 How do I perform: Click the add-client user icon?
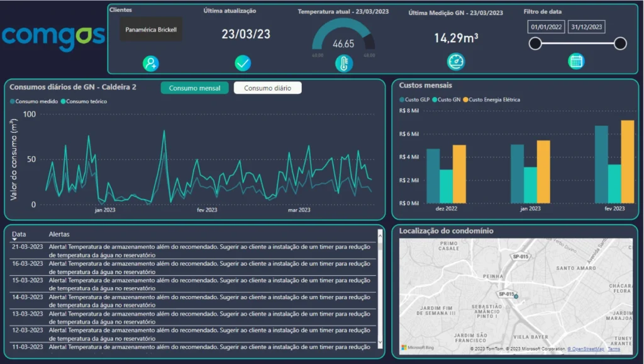pyautogui.click(x=151, y=63)
